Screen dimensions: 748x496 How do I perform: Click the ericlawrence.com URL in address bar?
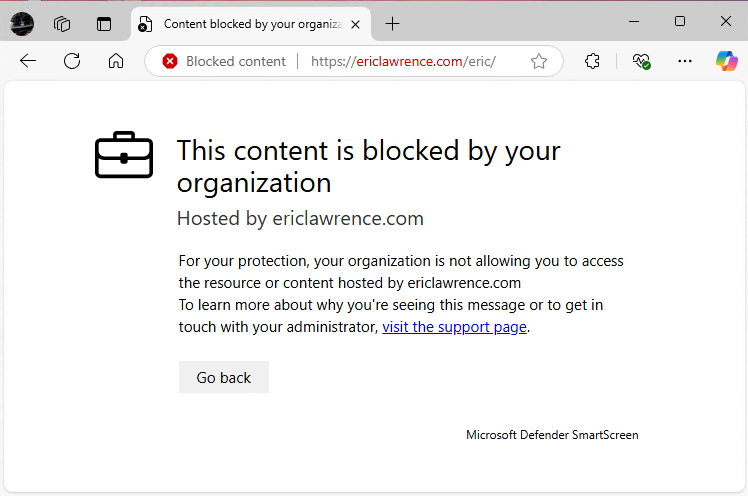tap(402, 61)
